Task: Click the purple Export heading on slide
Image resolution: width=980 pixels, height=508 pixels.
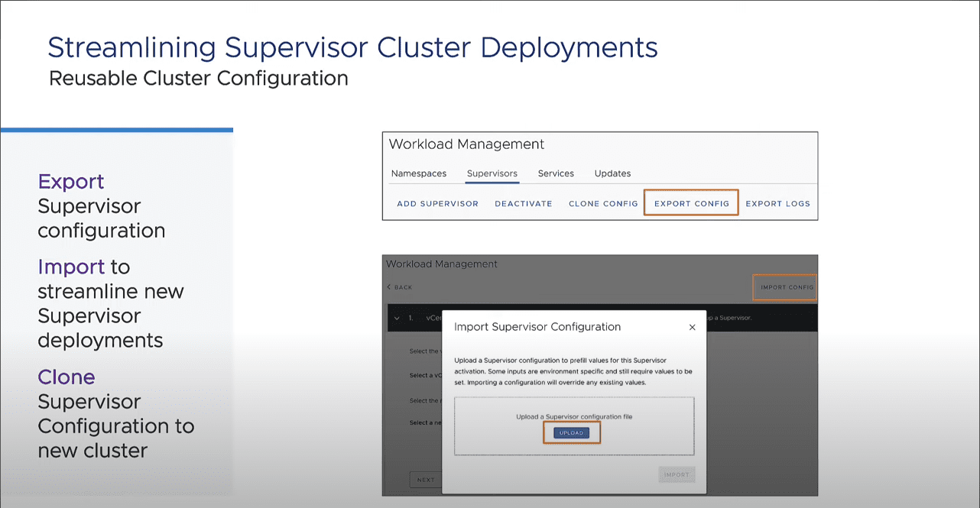Action: (x=71, y=182)
